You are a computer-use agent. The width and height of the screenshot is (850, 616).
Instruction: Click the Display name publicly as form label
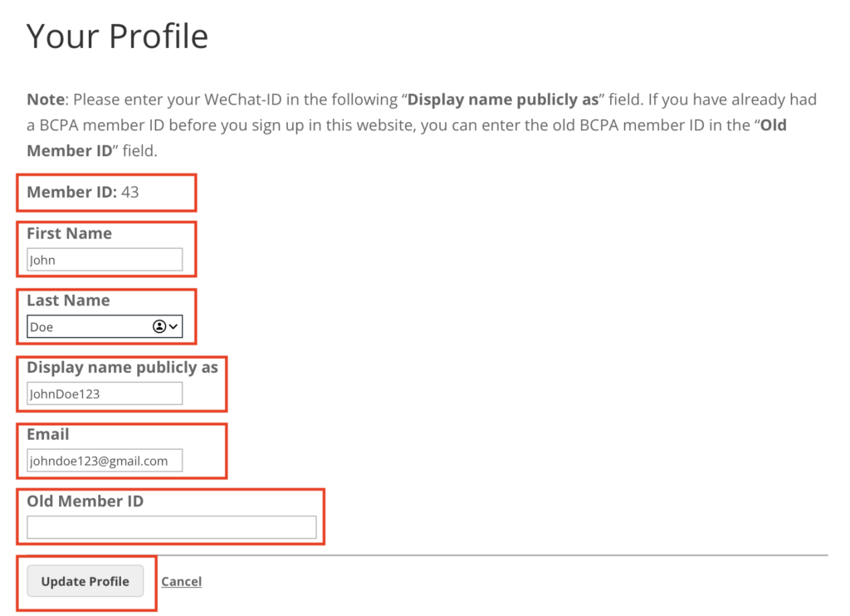coord(122,367)
